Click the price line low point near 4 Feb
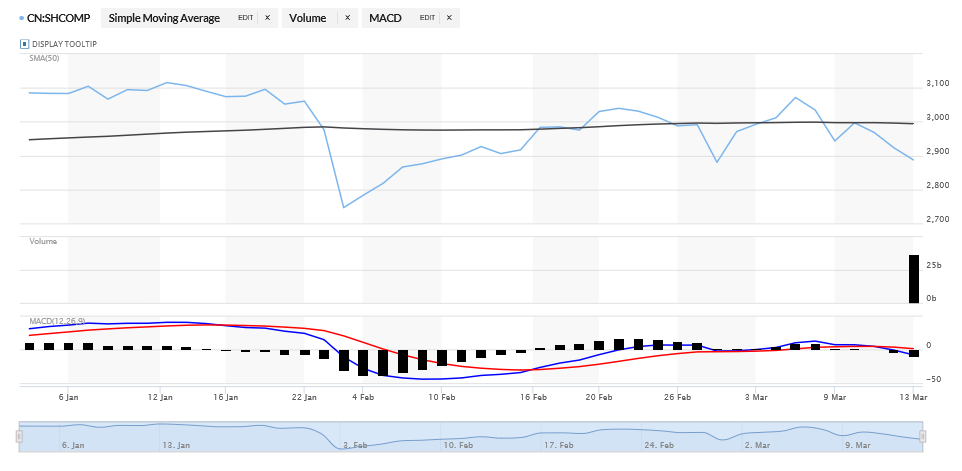This screenshot has height=471, width=962. click(x=343, y=207)
